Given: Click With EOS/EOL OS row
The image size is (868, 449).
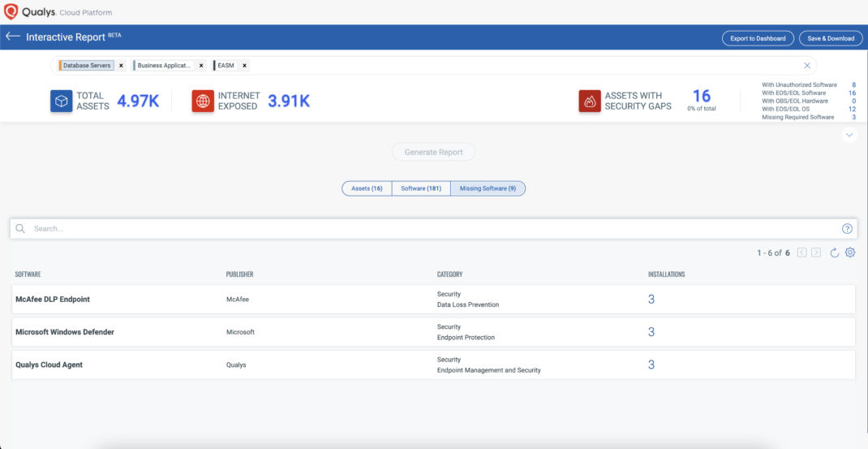Looking at the screenshot, I should (x=809, y=109).
